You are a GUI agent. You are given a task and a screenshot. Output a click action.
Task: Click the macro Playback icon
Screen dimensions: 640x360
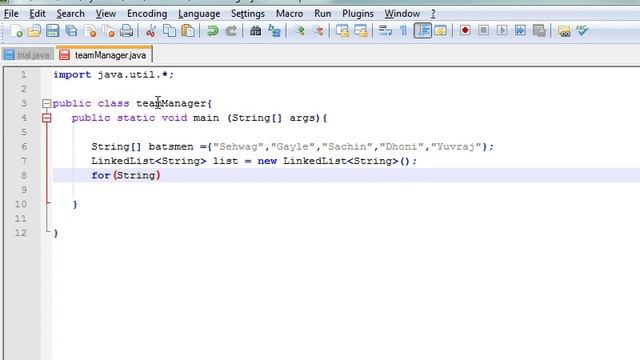(502, 31)
